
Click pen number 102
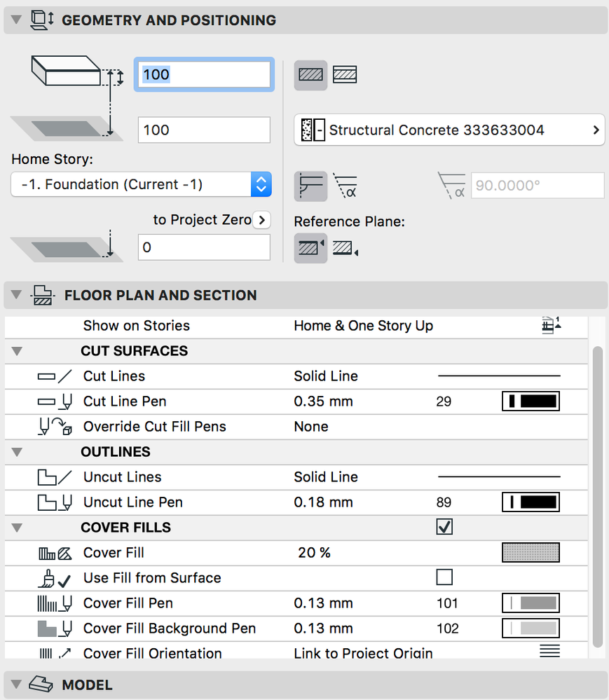[447, 629]
